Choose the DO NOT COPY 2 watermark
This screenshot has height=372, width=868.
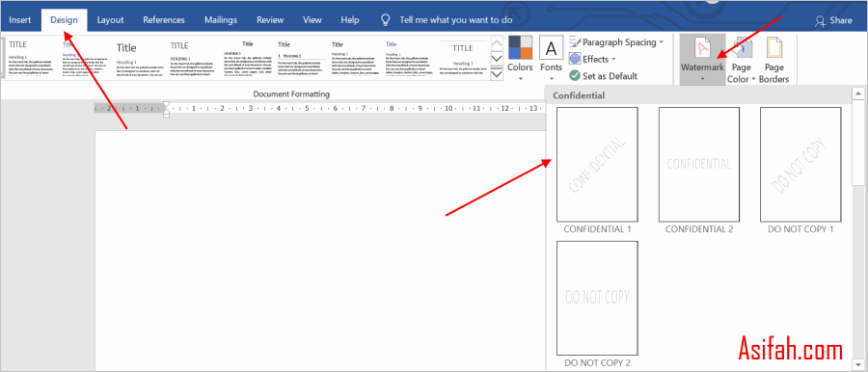(x=597, y=298)
